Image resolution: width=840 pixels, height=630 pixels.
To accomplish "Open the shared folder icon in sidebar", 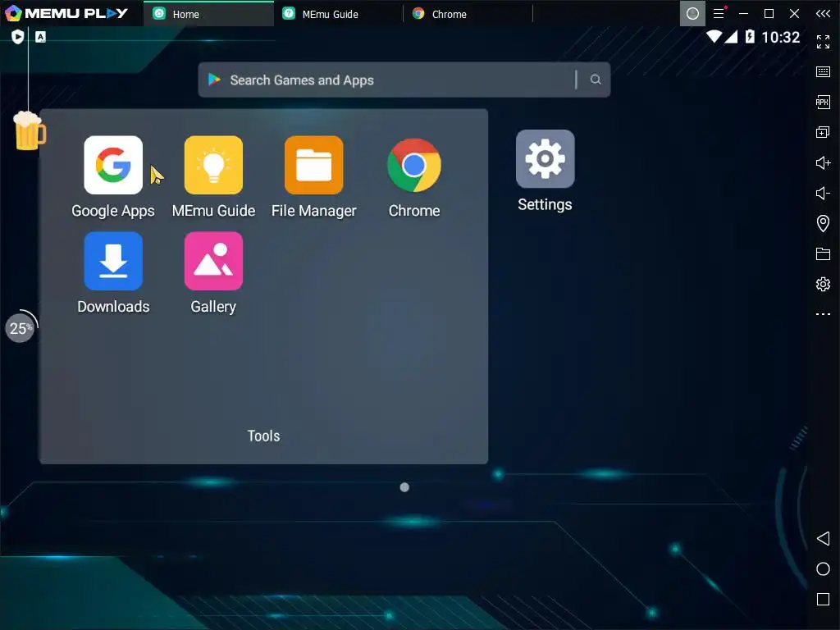I will coord(823,253).
